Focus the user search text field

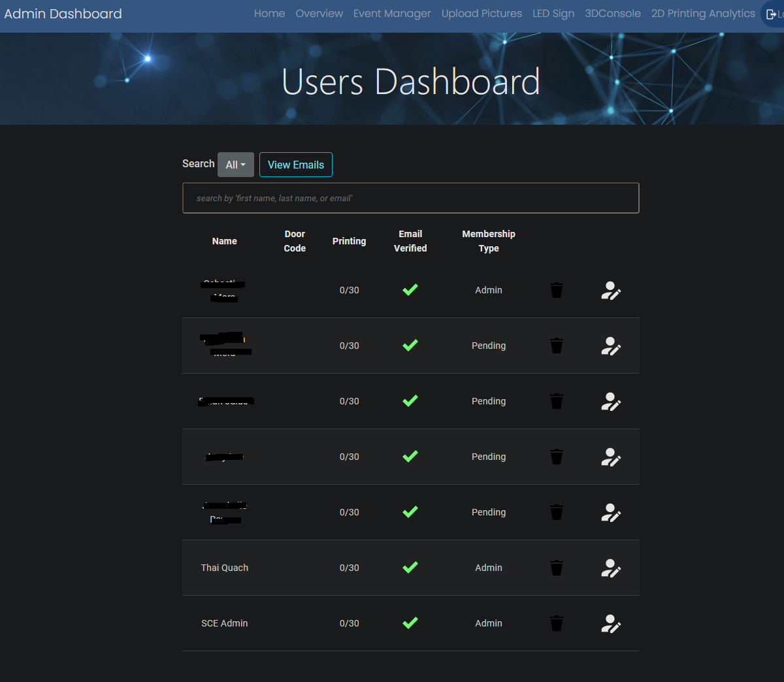(410, 198)
